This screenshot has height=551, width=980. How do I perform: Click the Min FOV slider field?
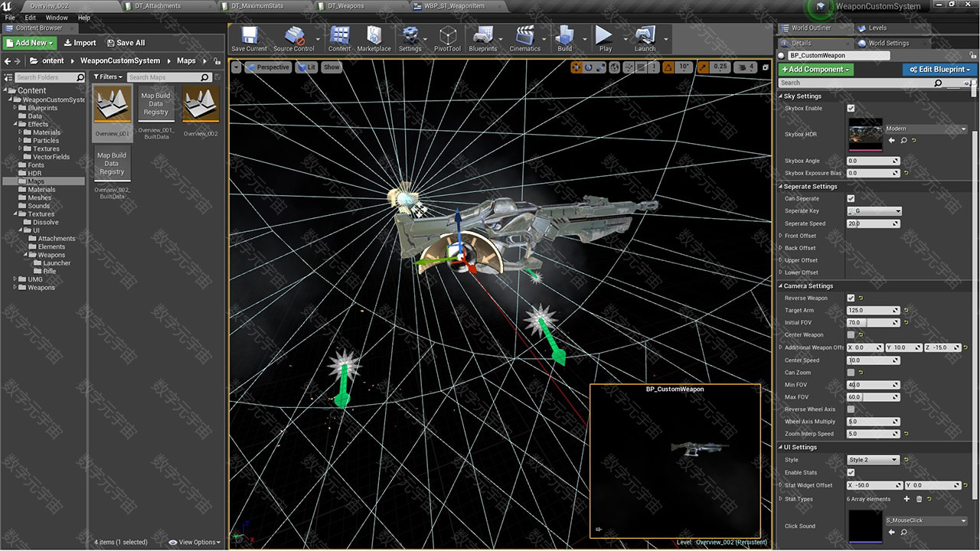point(874,384)
